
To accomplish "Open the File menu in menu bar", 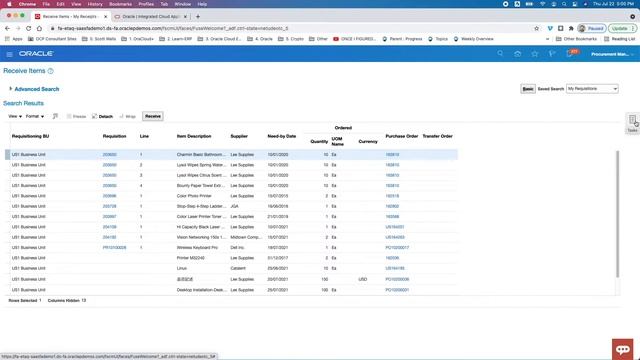I will 46,4.
